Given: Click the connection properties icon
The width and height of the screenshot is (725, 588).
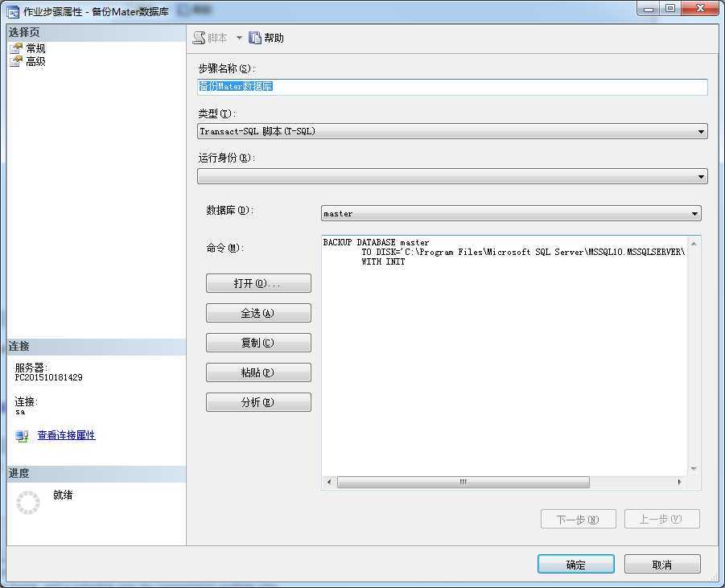Looking at the screenshot, I should tap(22, 435).
